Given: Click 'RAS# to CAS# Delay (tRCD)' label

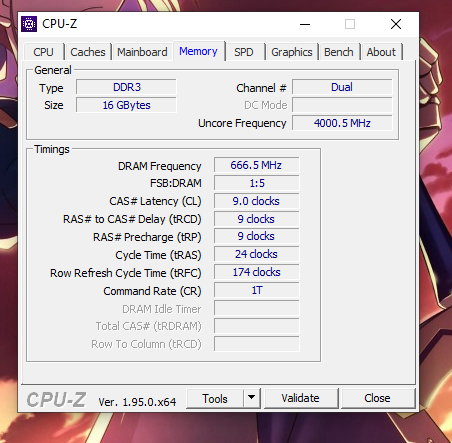Looking at the screenshot, I should coord(132,219).
